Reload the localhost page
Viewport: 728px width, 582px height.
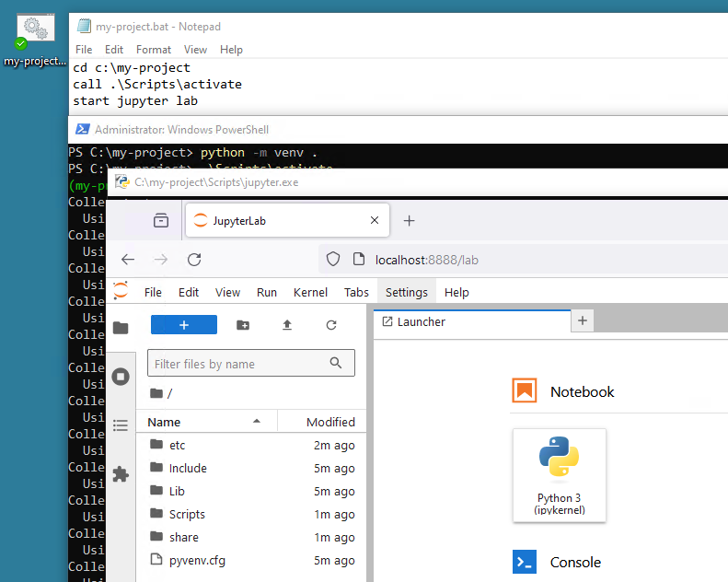[x=194, y=259]
